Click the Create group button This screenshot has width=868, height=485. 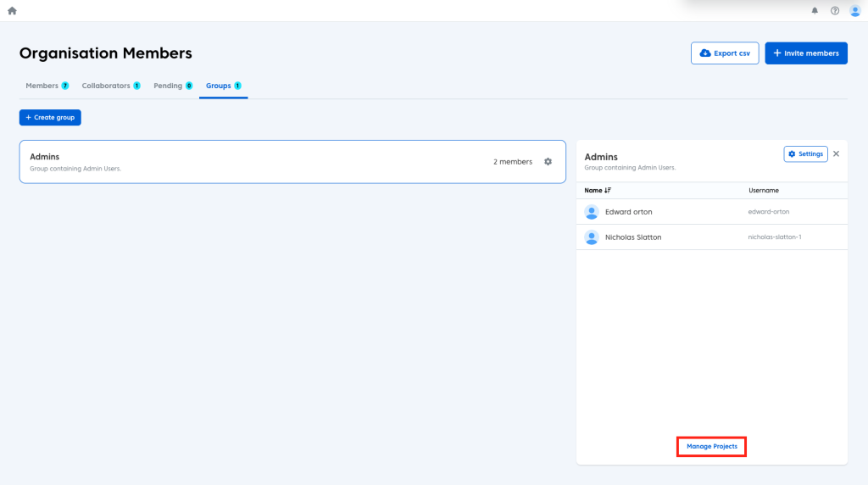50,118
